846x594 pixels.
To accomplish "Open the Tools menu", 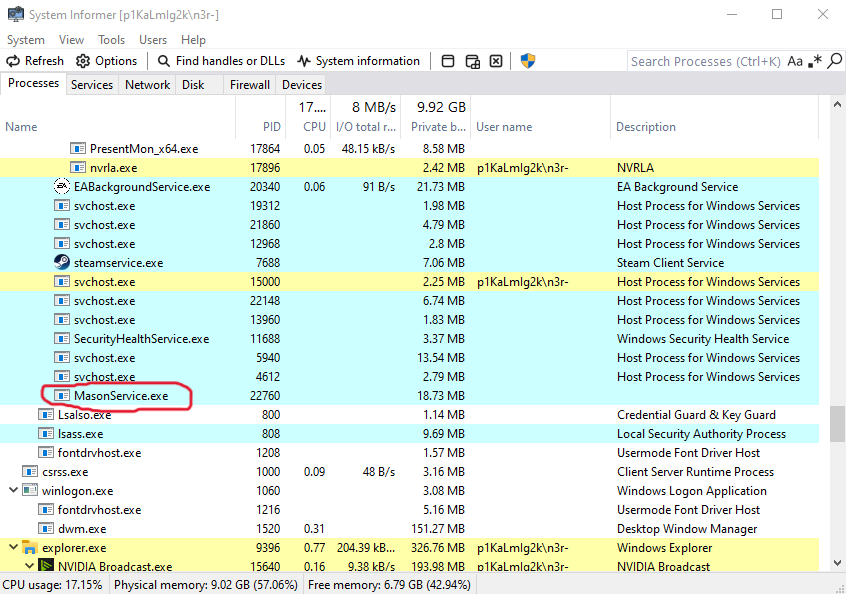I will click(x=111, y=40).
